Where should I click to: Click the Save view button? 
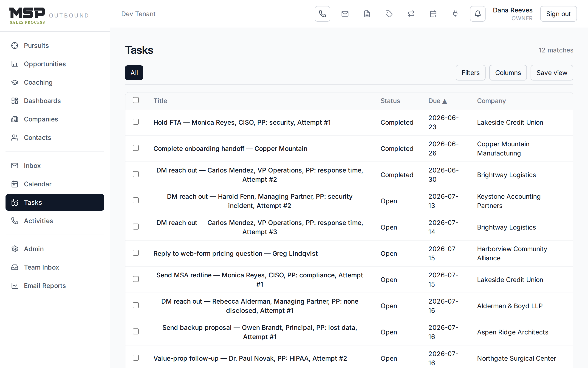tap(552, 73)
